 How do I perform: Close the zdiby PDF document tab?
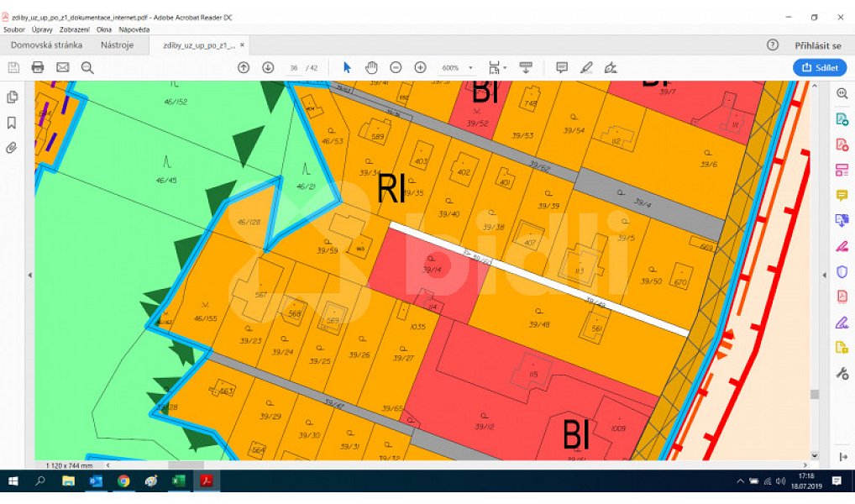click(x=242, y=45)
